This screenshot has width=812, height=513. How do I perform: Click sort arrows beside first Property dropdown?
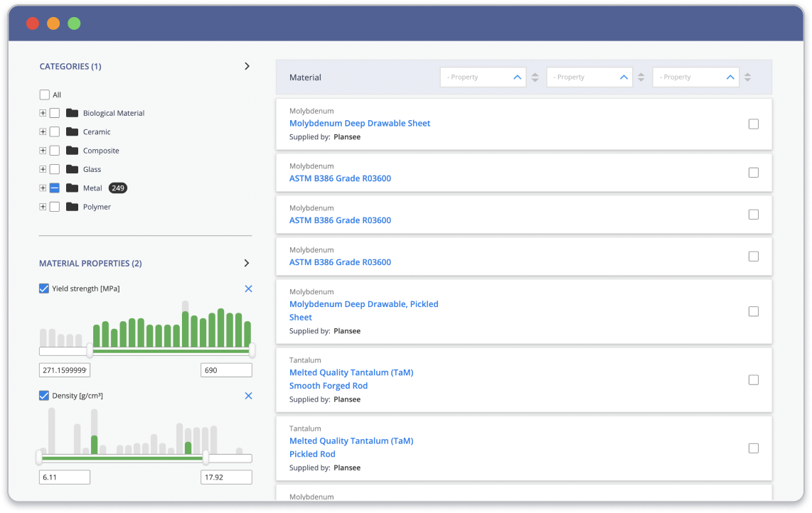(535, 77)
